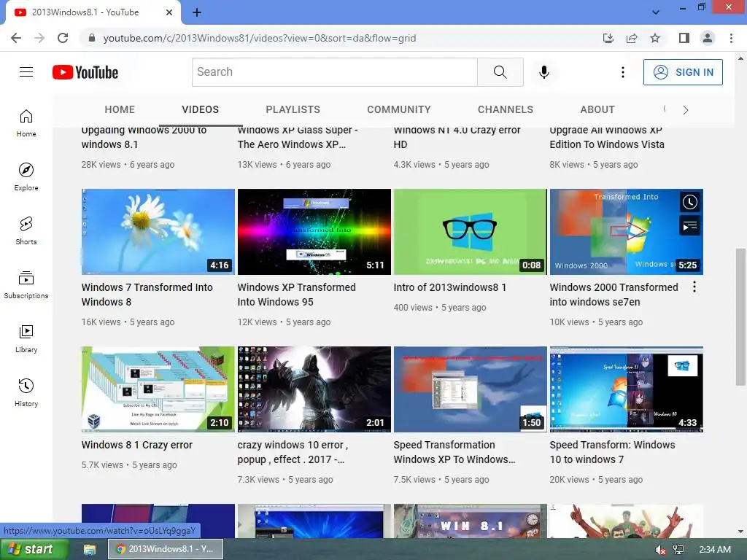Open Chrome three-dot menu

731,38
